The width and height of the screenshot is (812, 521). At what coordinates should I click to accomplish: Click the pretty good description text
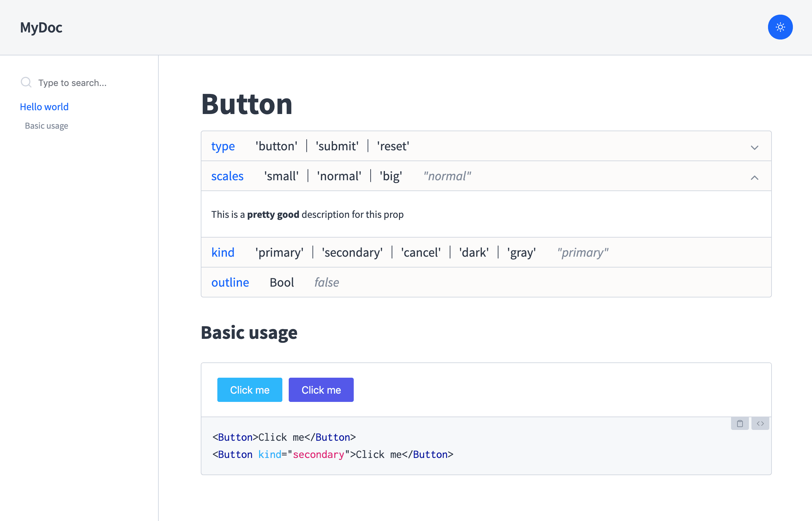tap(273, 215)
